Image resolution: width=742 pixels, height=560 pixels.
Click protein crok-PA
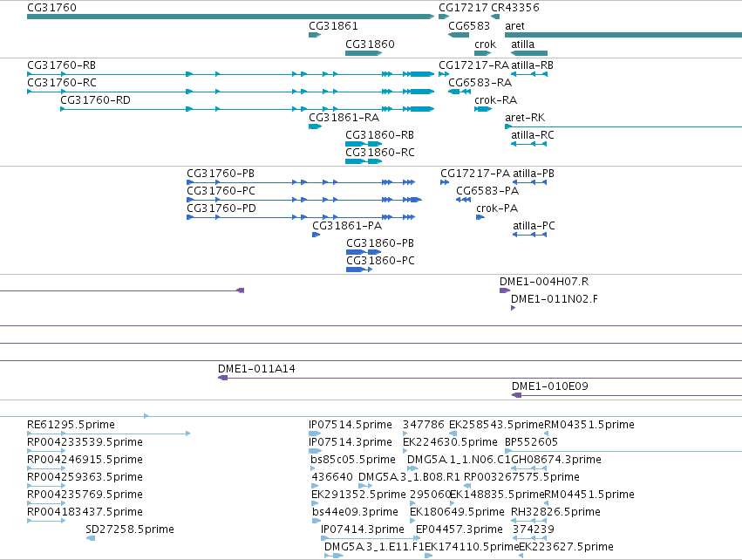(480, 217)
